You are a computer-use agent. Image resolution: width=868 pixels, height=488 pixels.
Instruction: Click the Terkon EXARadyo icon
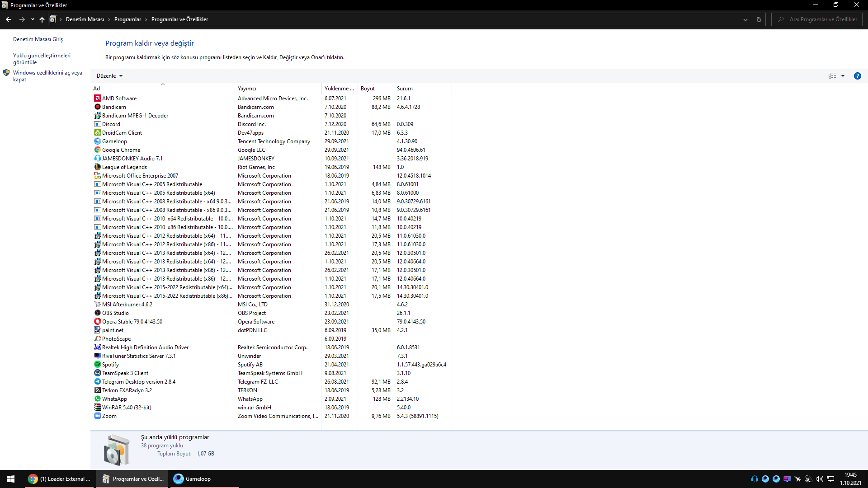(x=97, y=390)
